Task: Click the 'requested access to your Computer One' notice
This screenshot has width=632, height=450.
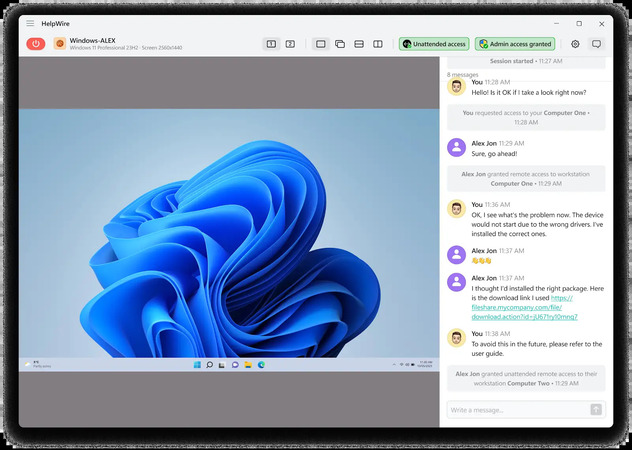Action: [526, 117]
